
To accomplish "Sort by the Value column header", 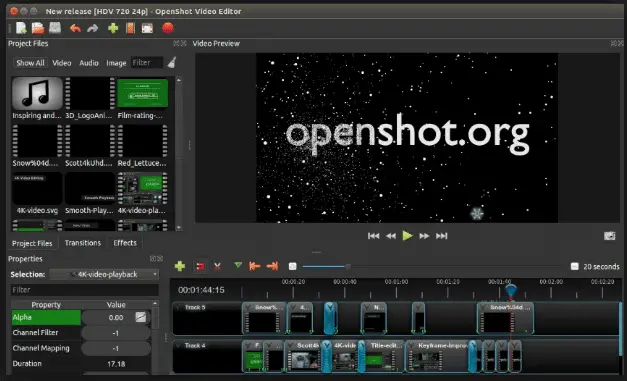I will click(x=116, y=305).
